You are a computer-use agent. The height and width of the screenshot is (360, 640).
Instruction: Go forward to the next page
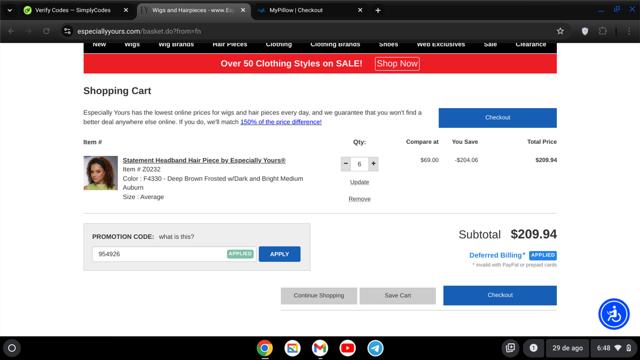click(29, 31)
